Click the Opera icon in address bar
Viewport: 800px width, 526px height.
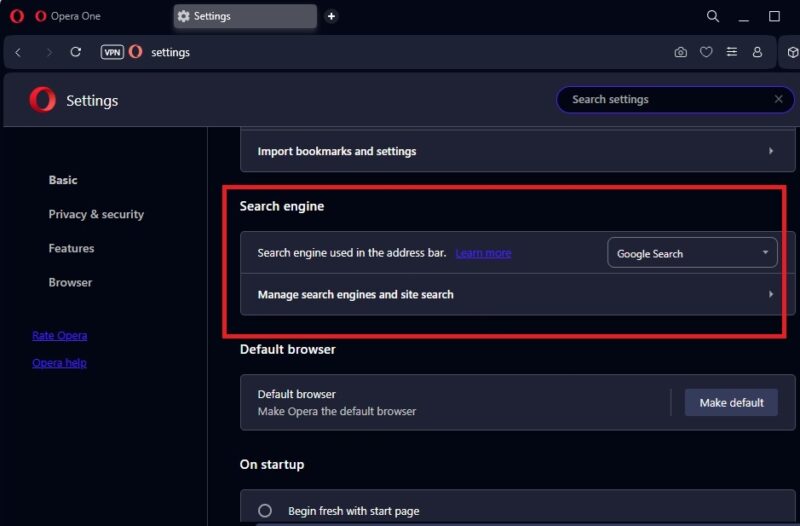pyautogui.click(x=136, y=52)
